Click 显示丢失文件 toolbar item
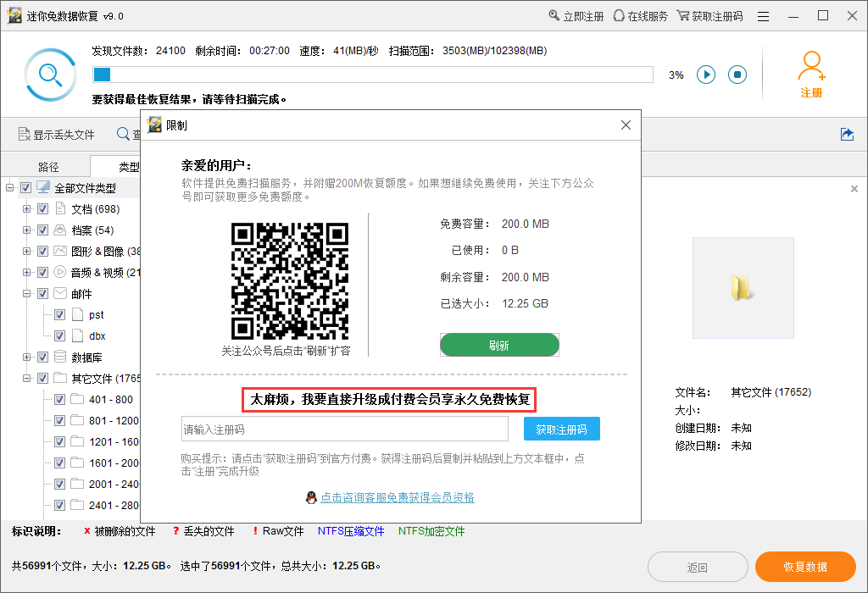The height and width of the screenshot is (593, 868). (x=57, y=135)
